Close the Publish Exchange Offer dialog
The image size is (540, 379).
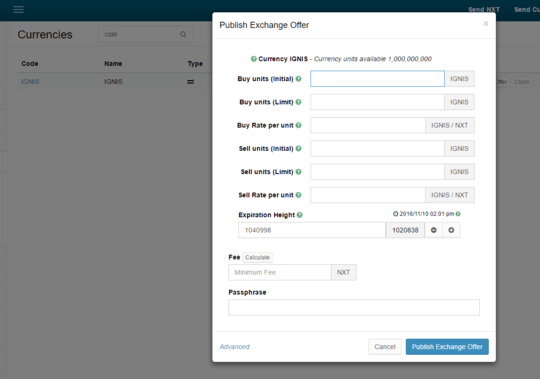(x=486, y=23)
